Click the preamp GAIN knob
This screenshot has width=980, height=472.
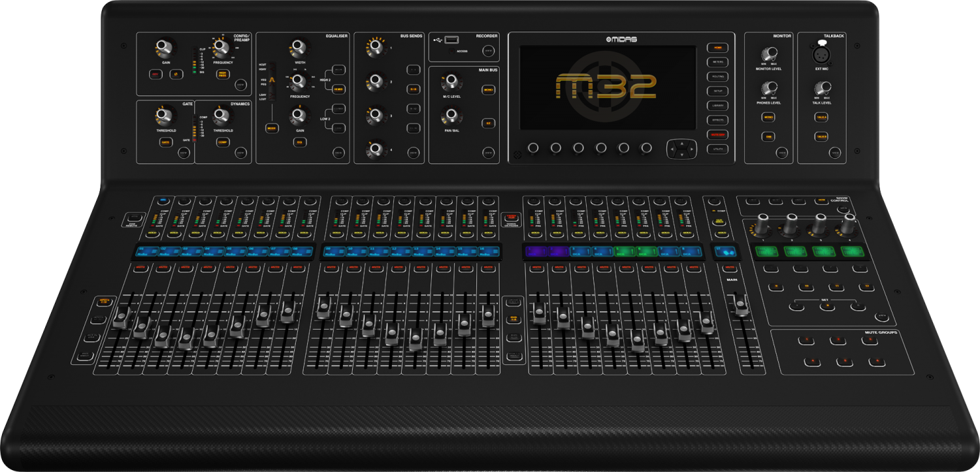(165, 48)
